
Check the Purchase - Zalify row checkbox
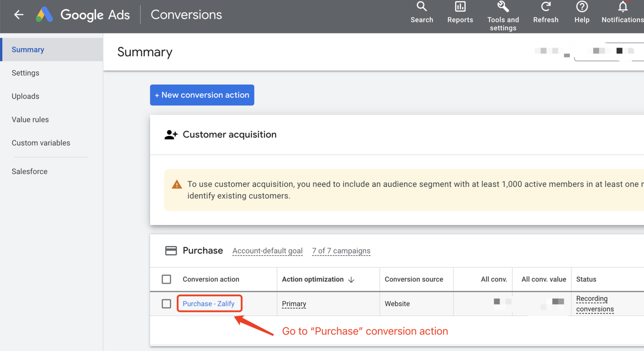coord(166,304)
